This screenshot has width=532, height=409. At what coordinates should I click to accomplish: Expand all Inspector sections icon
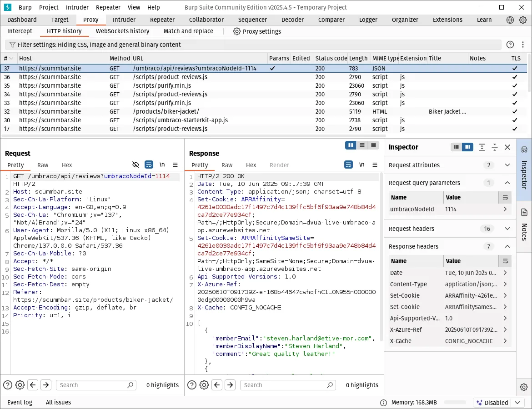pyautogui.click(x=482, y=147)
